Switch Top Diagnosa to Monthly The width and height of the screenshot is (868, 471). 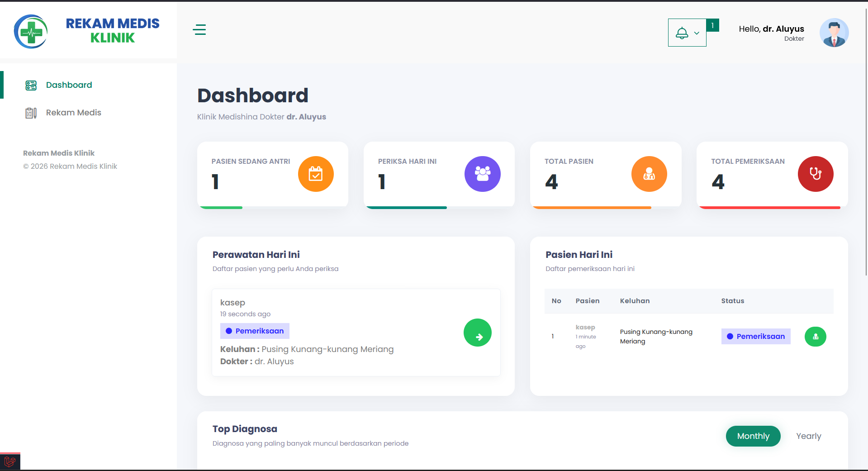(x=753, y=436)
